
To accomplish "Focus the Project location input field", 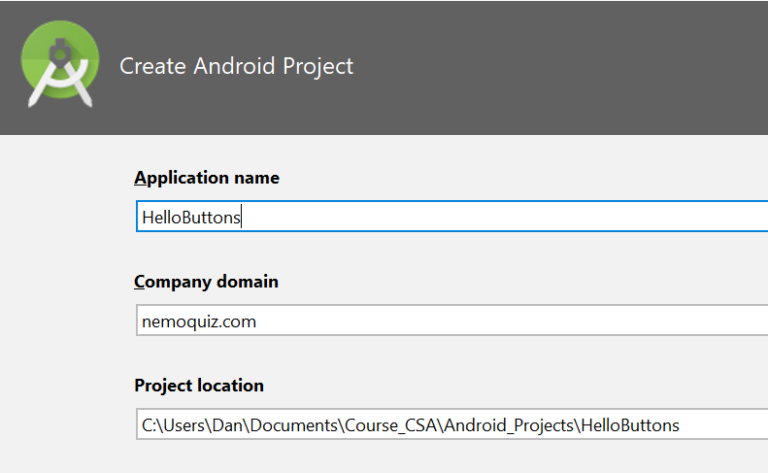I will [x=452, y=424].
